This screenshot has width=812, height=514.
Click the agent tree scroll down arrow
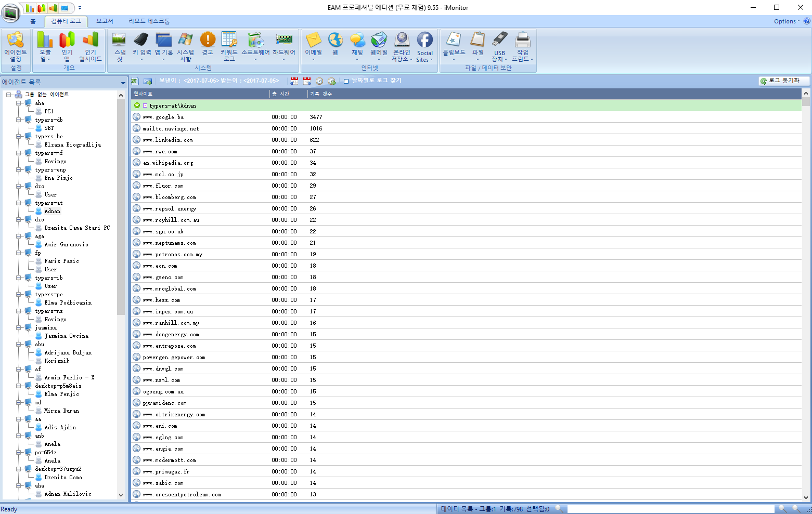click(121, 495)
